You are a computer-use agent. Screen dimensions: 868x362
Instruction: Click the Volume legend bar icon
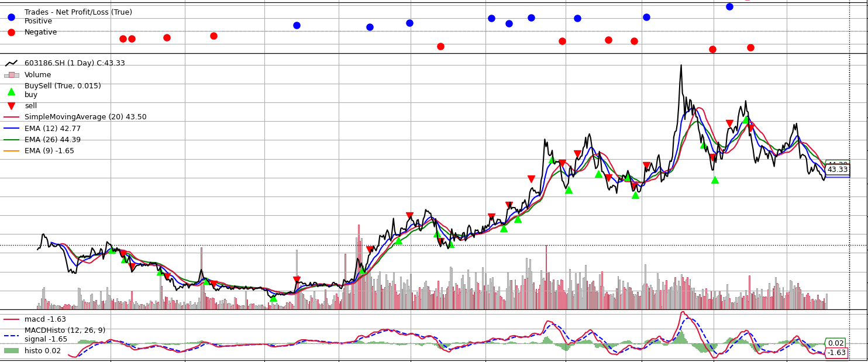11,75
